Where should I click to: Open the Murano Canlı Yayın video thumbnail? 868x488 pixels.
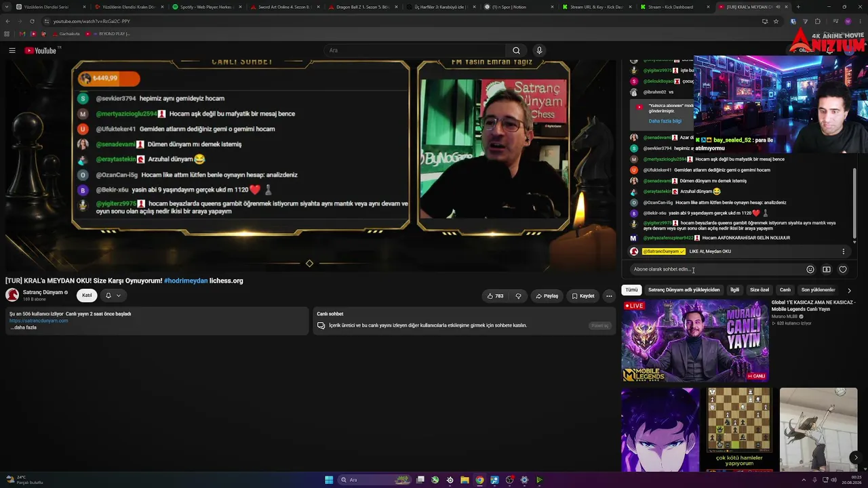coord(695,341)
